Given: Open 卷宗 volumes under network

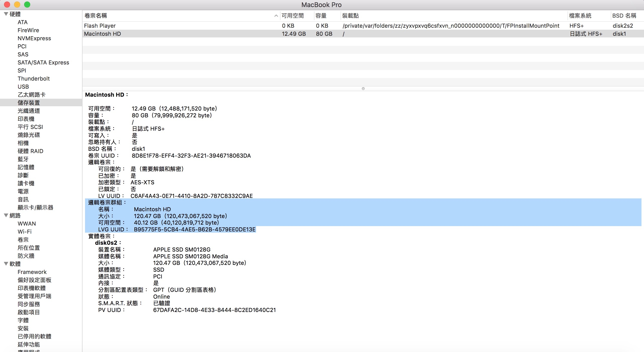Looking at the screenshot, I should 23,240.
